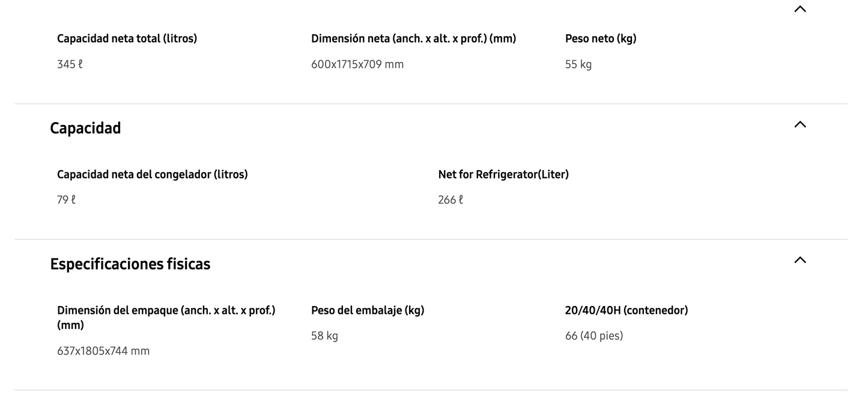868x401 pixels.
Task: Collapse the Especificaciones fisicas section chevron
Action: [800, 260]
